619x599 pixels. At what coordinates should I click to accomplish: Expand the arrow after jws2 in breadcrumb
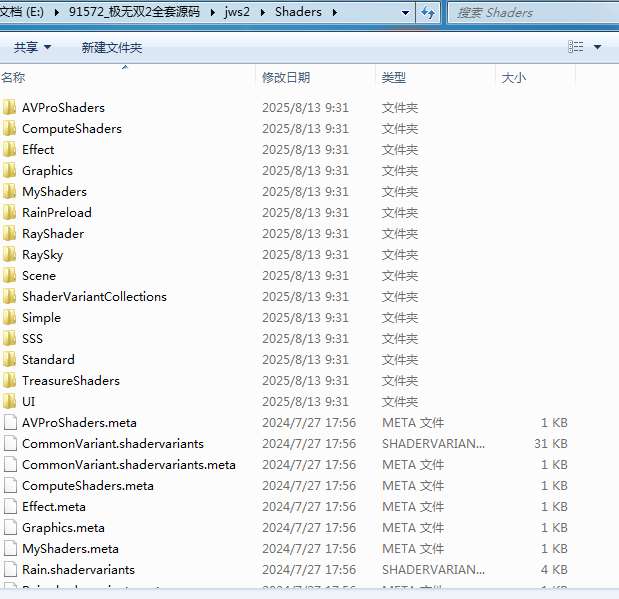click(263, 13)
